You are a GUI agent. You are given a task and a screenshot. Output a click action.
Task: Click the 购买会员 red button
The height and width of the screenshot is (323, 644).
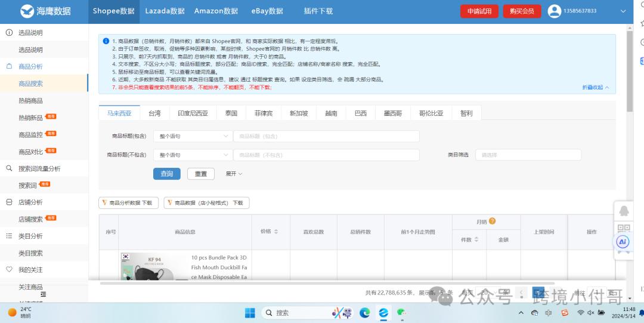click(x=522, y=11)
